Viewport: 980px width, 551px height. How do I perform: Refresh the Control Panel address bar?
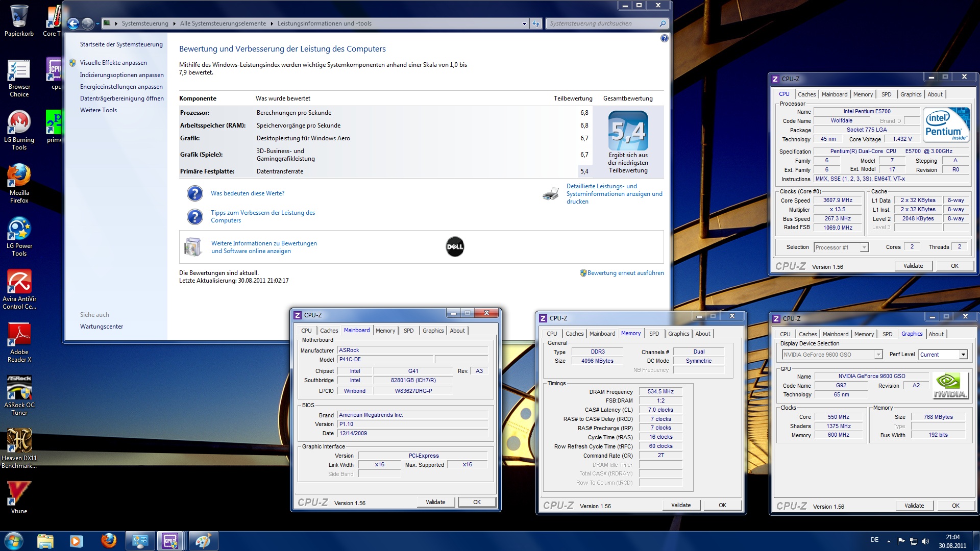point(535,23)
